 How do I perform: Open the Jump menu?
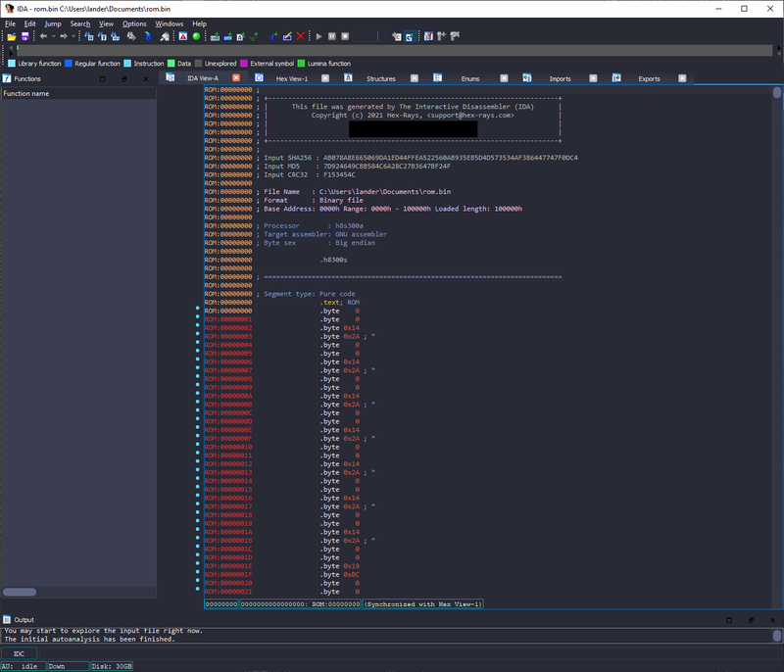[x=52, y=24]
